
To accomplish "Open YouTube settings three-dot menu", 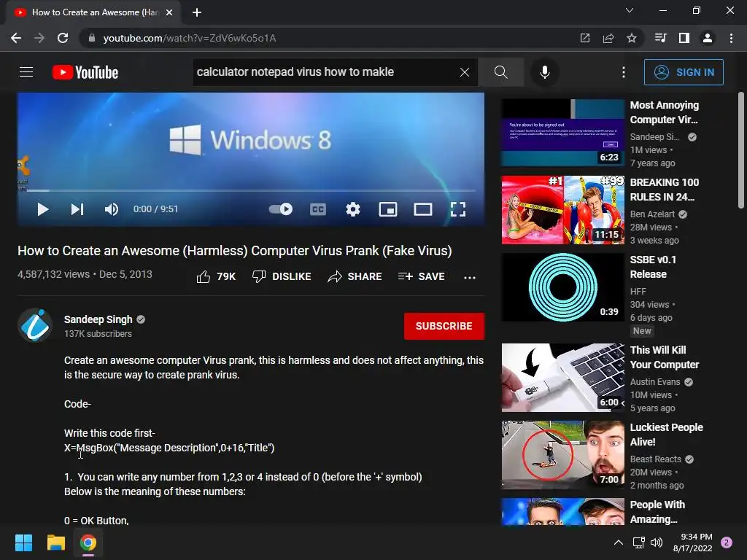I will [x=623, y=72].
